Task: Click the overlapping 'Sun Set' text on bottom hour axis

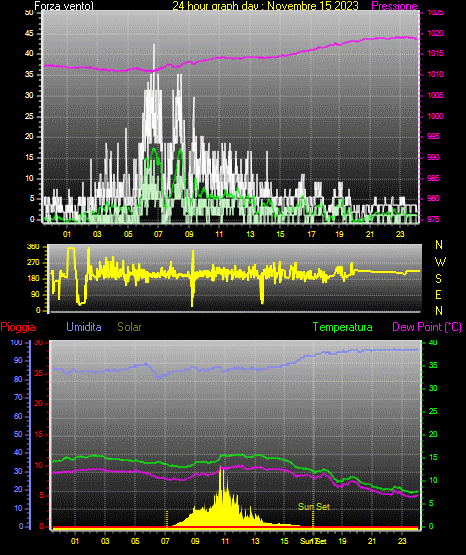Action: [x=313, y=541]
